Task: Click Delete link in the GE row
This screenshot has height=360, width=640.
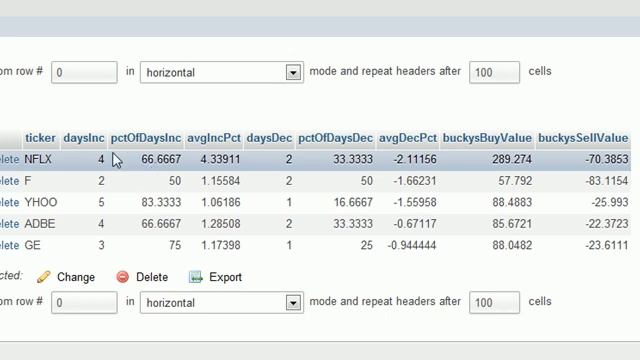Action: click(x=10, y=245)
